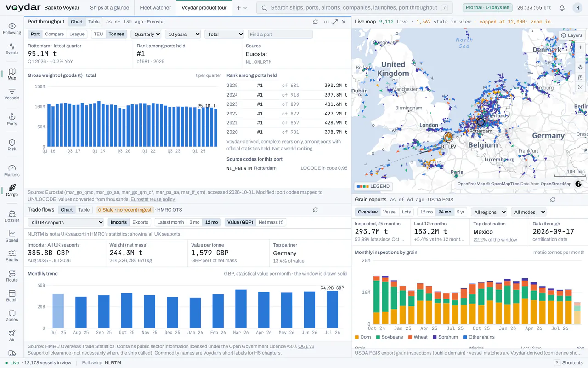Open the Zones hexagon icon
Viewport: 588px width, 368px height.
click(12, 316)
